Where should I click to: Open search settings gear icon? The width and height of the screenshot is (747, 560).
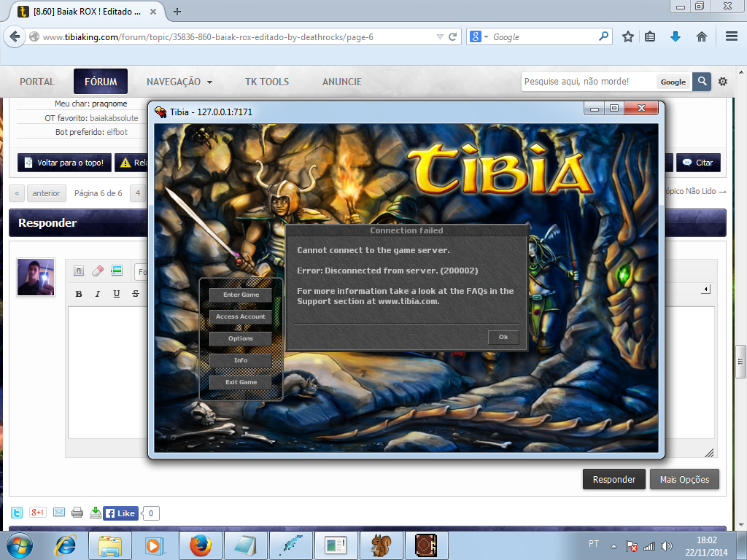(723, 82)
